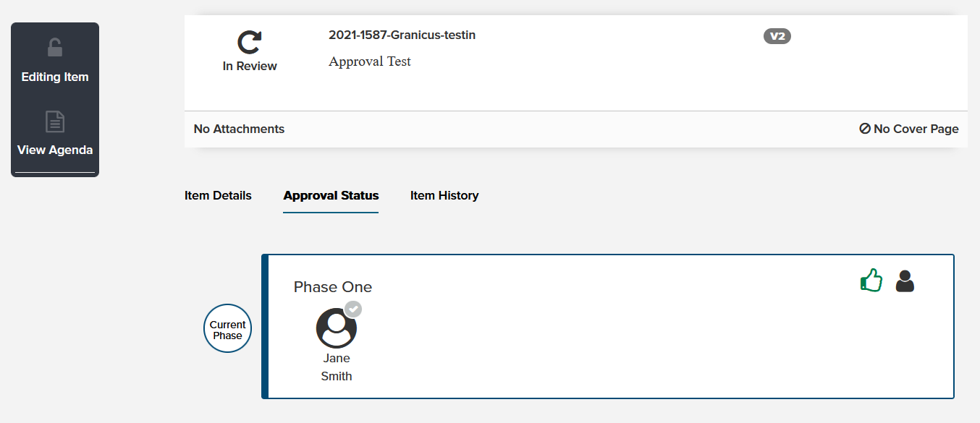980x423 pixels.
Task: Toggle the approval status with the thumbs-up control
Action: [x=871, y=280]
